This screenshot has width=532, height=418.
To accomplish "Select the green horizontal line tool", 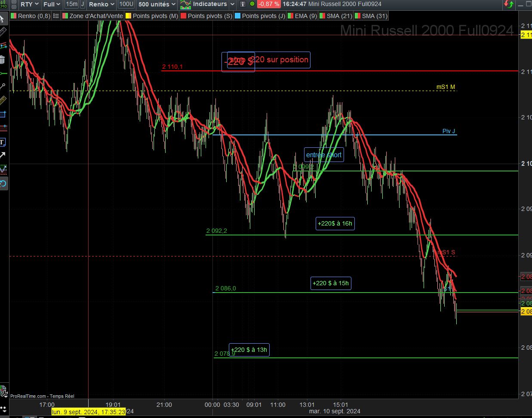I will coord(3,73).
